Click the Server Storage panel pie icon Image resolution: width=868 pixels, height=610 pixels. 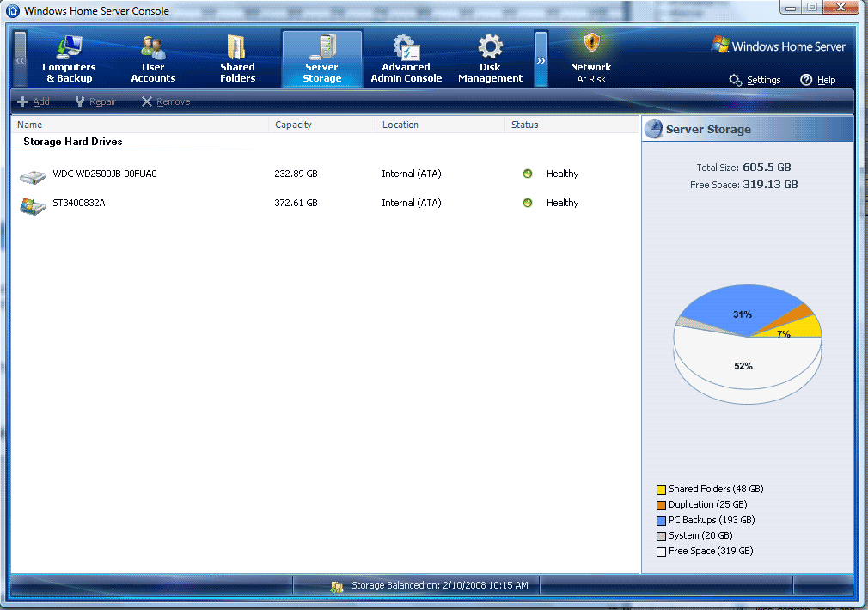click(x=654, y=129)
